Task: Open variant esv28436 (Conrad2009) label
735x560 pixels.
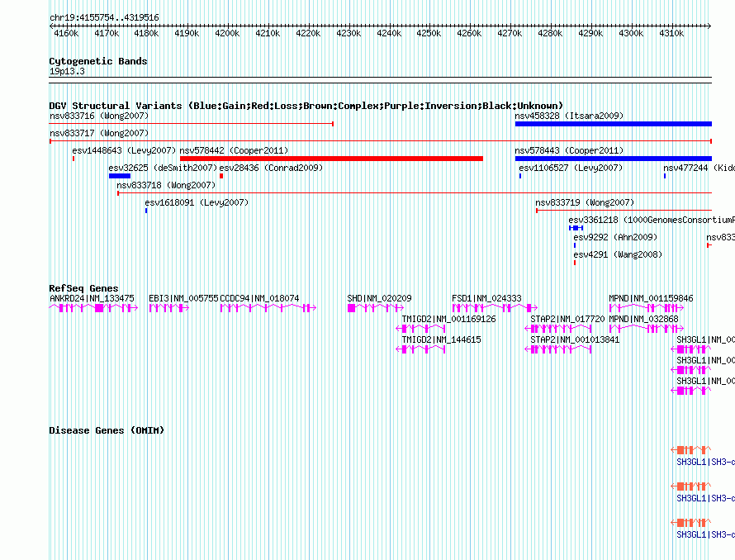Action: pyautogui.click(x=271, y=168)
